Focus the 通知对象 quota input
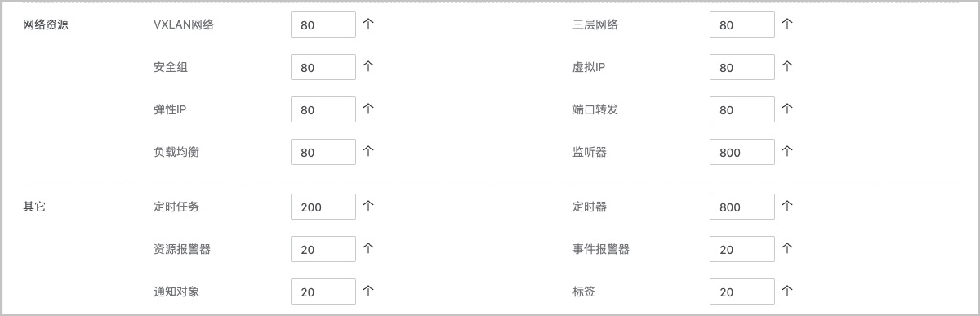This screenshot has height=316, width=980. (323, 292)
